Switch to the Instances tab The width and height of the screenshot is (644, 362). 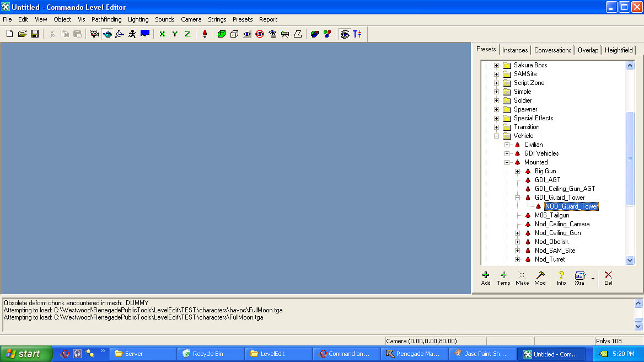tap(515, 50)
